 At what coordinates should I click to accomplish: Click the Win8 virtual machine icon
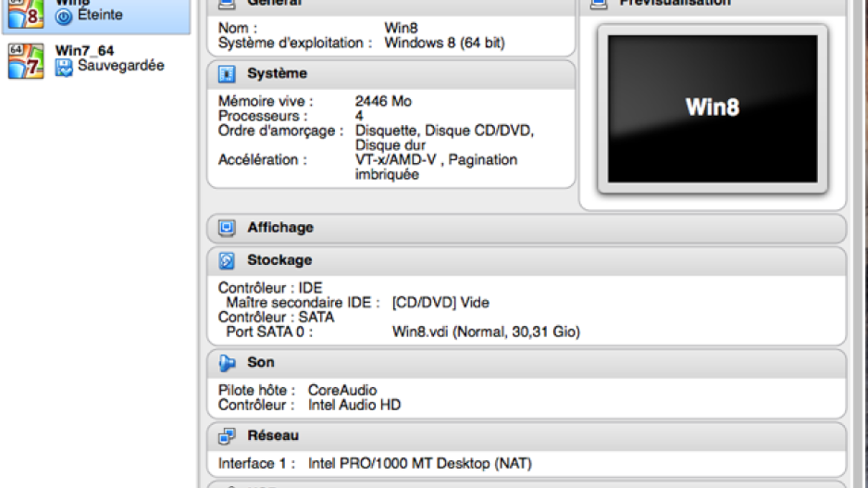(26, 14)
